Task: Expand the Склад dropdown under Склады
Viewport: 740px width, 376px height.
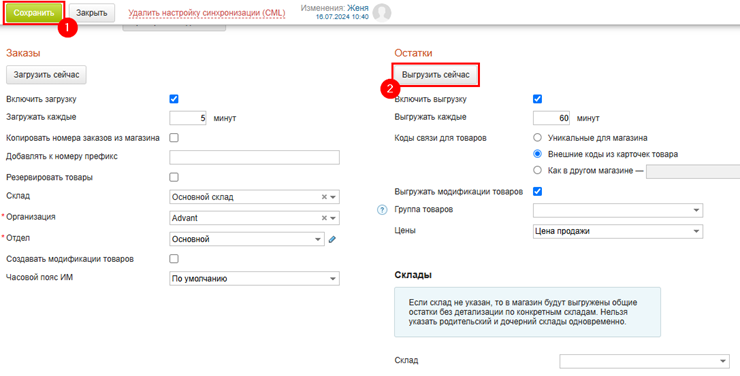Action: pos(645,361)
